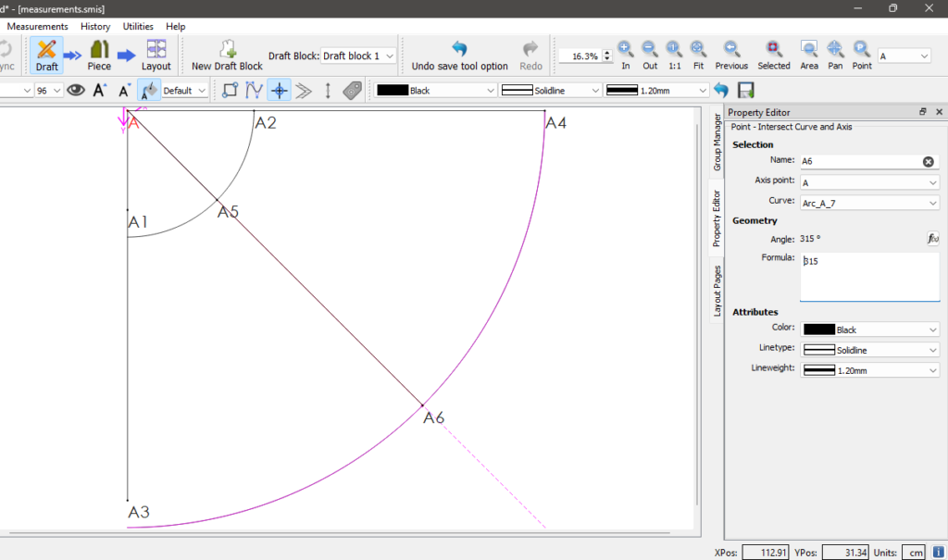Viewport: 948px width, 560px height.
Task: Zoom to Point tool
Action: pyautogui.click(x=862, y=55)
